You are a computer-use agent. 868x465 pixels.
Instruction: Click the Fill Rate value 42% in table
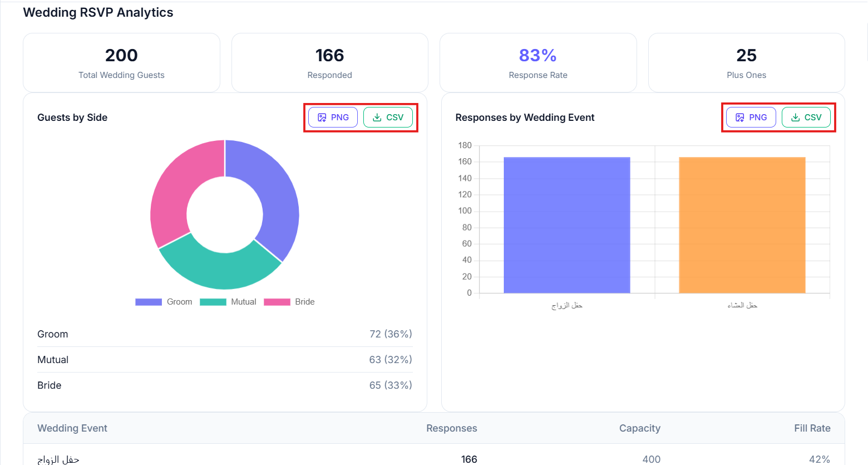pyautogui.click(x=820, y=459)
